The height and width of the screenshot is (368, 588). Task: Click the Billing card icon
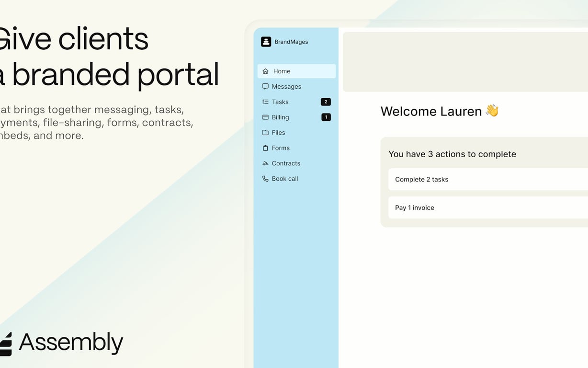point(265,117)
